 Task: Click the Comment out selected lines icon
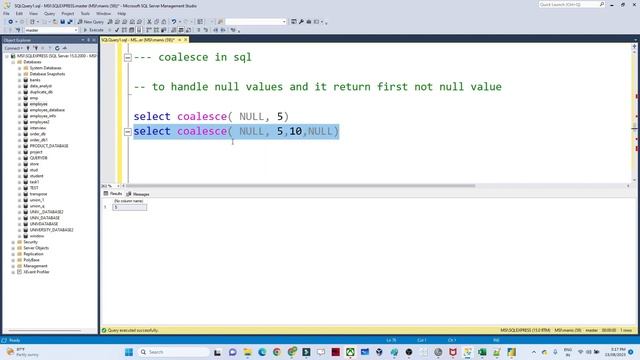click(199, 30)
